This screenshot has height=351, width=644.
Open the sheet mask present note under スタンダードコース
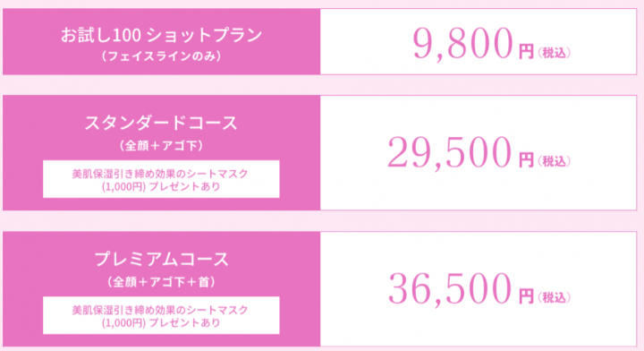(161, 179)
